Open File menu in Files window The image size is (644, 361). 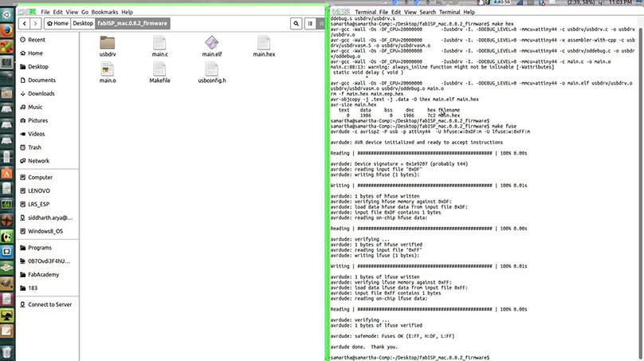pos(45,12)
